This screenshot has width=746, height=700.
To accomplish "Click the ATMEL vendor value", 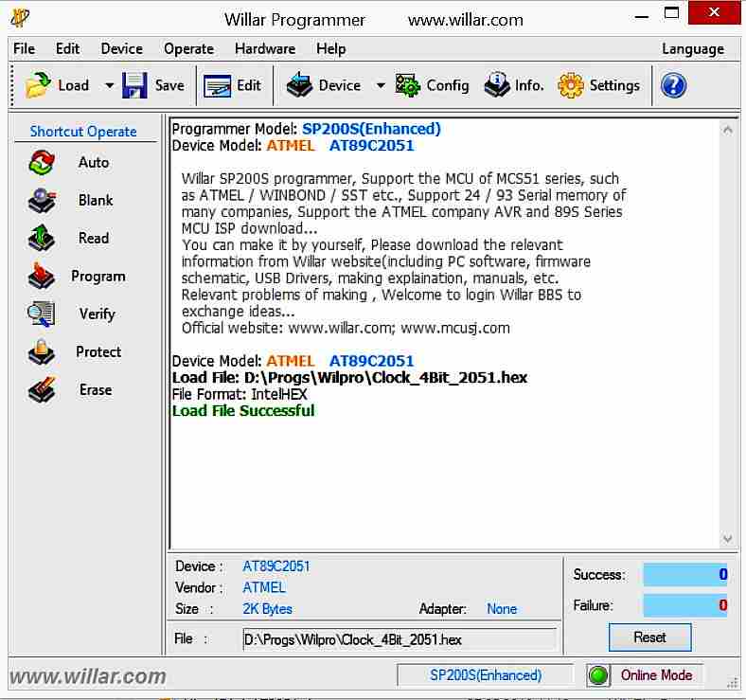I will tap(263, 587).
